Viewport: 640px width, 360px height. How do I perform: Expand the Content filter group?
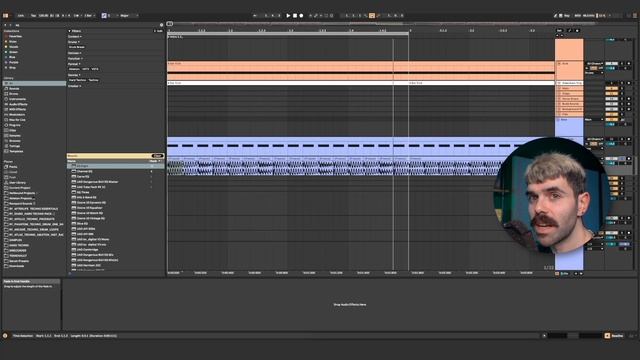[75, 37]
